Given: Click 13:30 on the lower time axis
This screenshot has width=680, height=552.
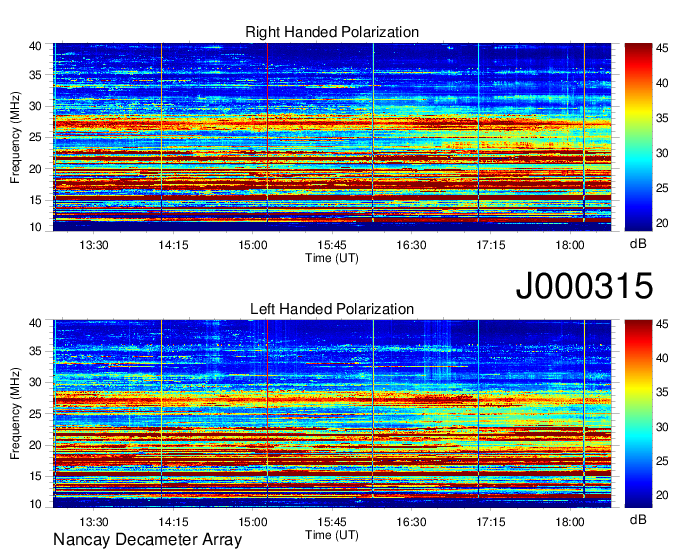Looking at the screenshot, I should (94, 522).
